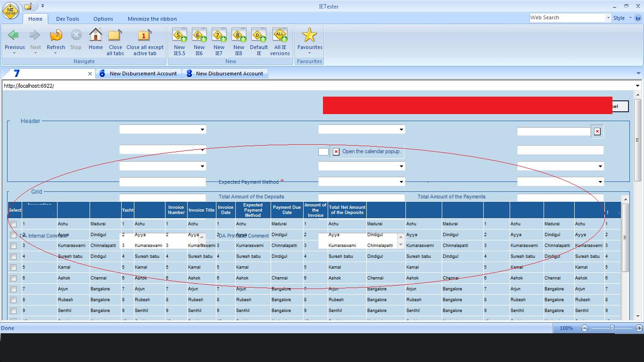Viewport: 644px width, 362px height.
Task: Click the Previous navigation arrow icon
Action: click(14, 35)
